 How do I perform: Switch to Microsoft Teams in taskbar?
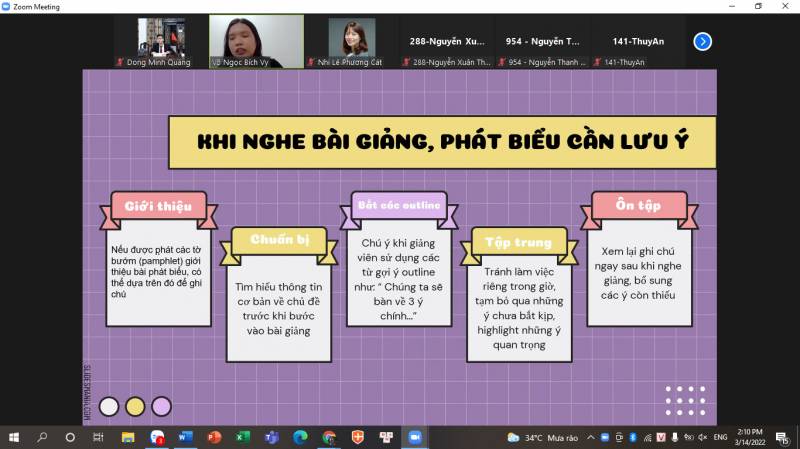271,437
